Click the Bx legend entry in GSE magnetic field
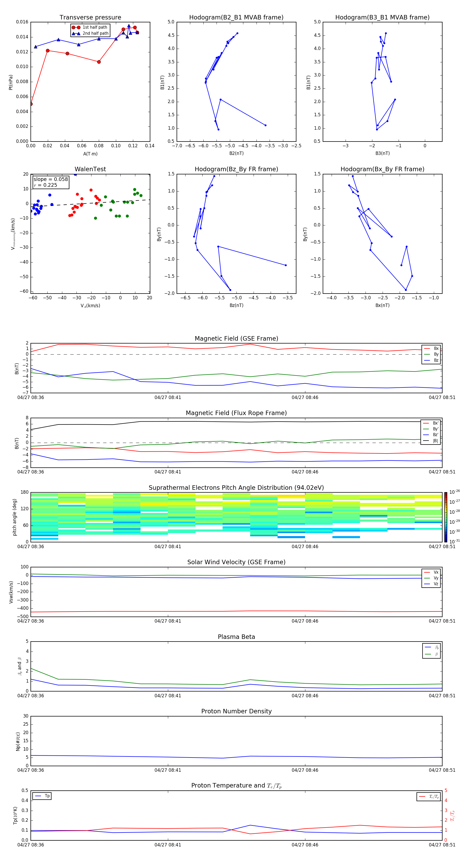Image resolution: width=473 pixels, height=868 pixels. coord(431,349)
